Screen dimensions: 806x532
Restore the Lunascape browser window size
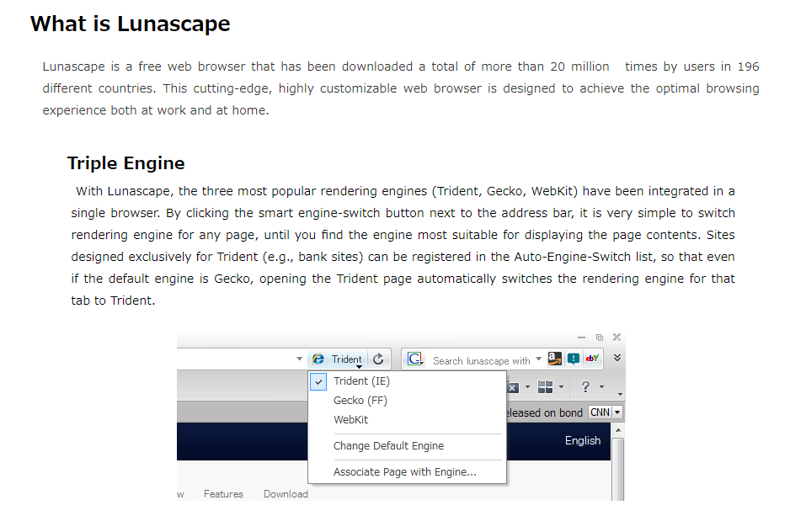(x=600, y=338)
